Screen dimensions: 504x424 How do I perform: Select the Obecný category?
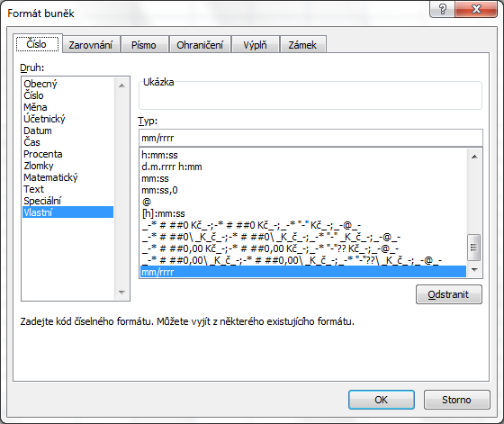click(40, 84)
